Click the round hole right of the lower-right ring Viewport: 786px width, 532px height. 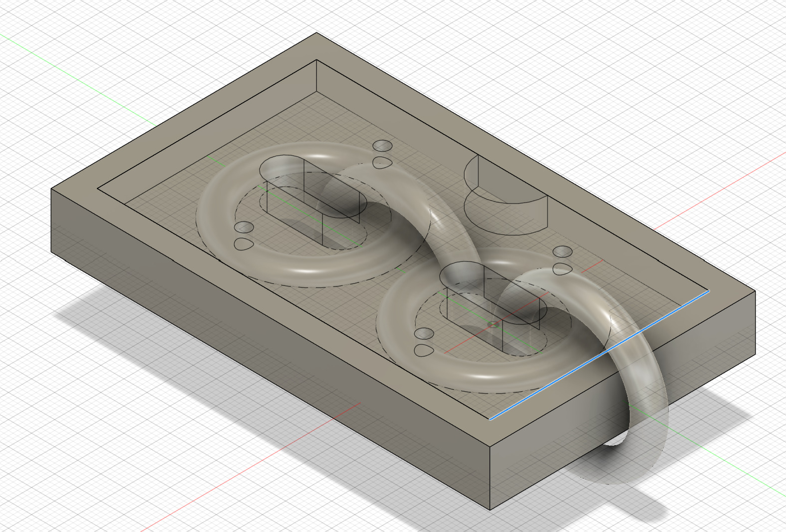pos(562,252)
